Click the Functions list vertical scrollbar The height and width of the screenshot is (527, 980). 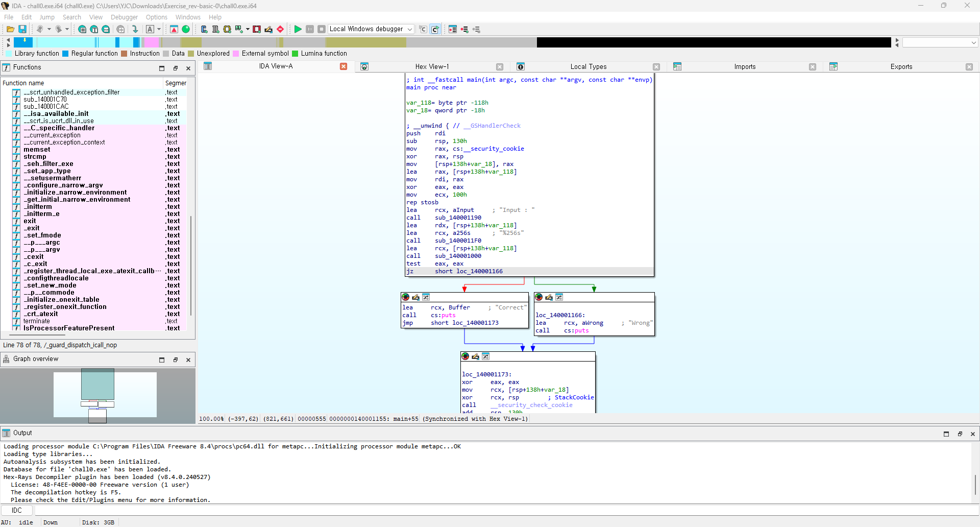tap(191, 266)
